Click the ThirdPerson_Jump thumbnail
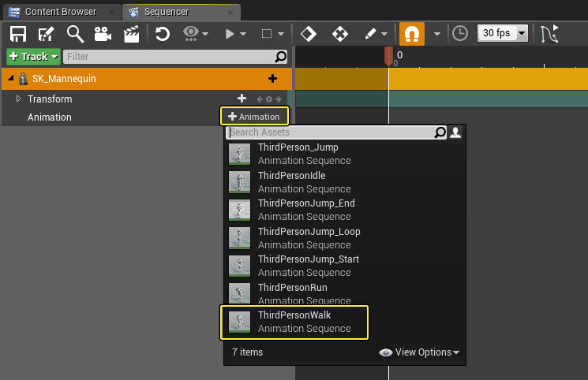Image resolution: width=588 pixels, height=380 pixels. click(x=240, y=154)
